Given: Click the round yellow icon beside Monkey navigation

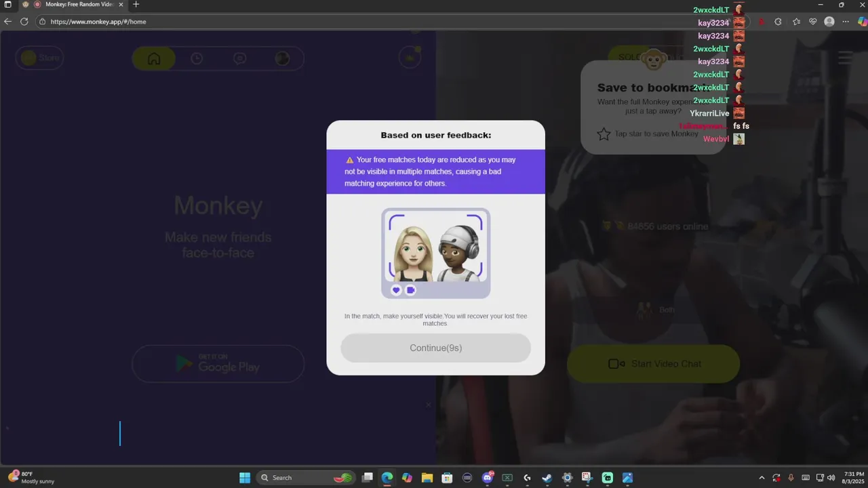Looking at the screenshot, I should (x=410, y=58).
